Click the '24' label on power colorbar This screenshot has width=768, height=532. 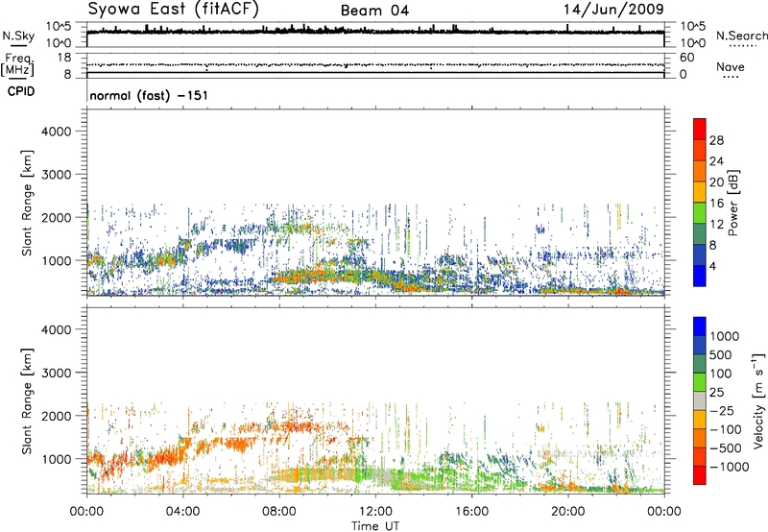point(716,161)
